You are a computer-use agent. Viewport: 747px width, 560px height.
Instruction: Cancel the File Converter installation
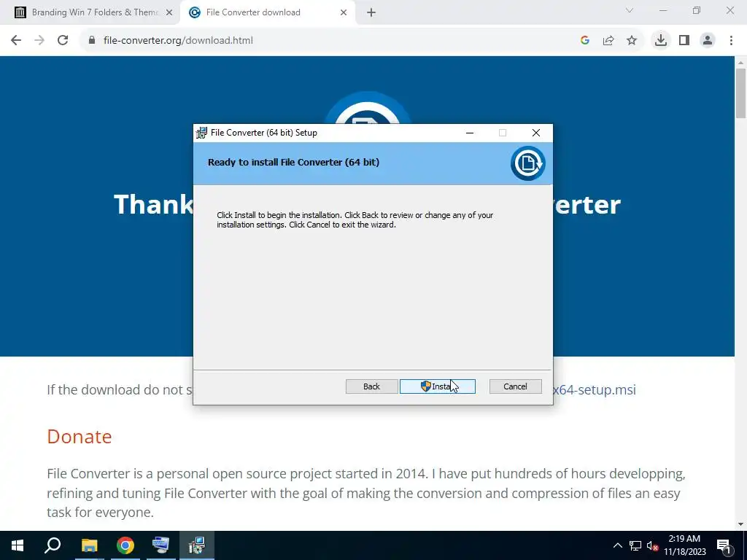(515, 386)
